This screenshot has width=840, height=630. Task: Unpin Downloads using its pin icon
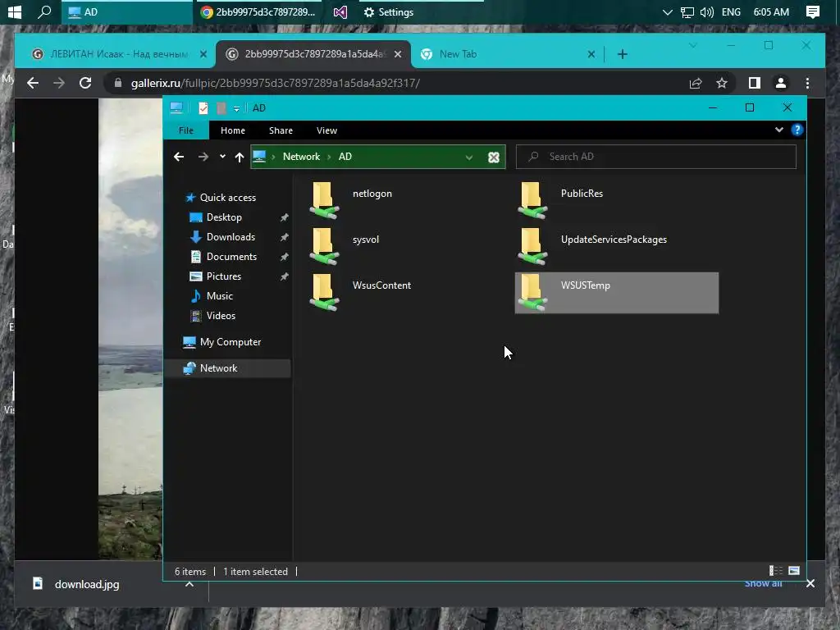point(284,237)
